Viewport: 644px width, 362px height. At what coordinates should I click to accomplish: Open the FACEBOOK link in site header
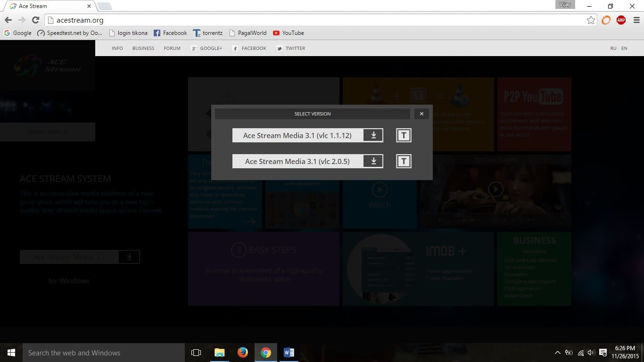coord(249,48)
